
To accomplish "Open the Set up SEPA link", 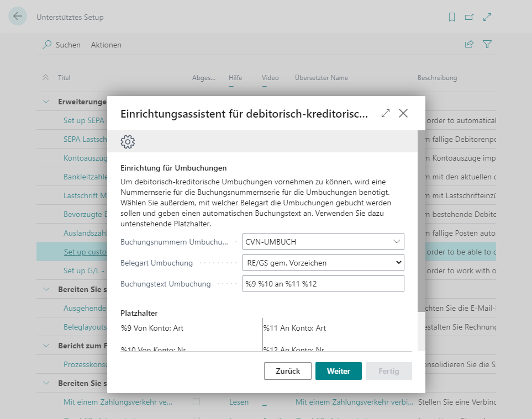I will click(85, 121).
